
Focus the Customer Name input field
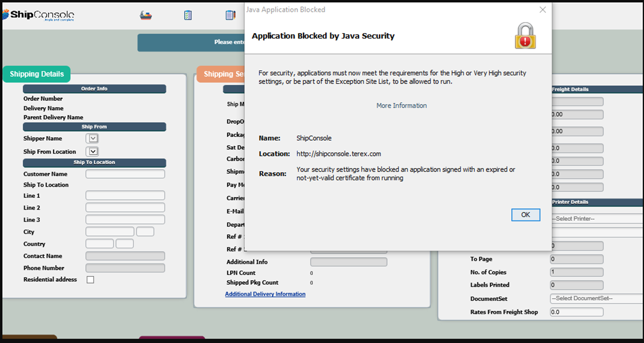click(125, 174)
